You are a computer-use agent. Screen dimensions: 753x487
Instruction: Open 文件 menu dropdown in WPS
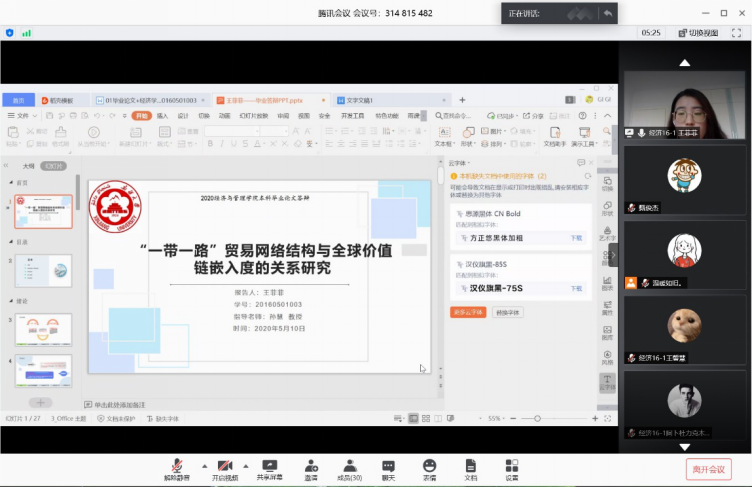tap(22, 116)
